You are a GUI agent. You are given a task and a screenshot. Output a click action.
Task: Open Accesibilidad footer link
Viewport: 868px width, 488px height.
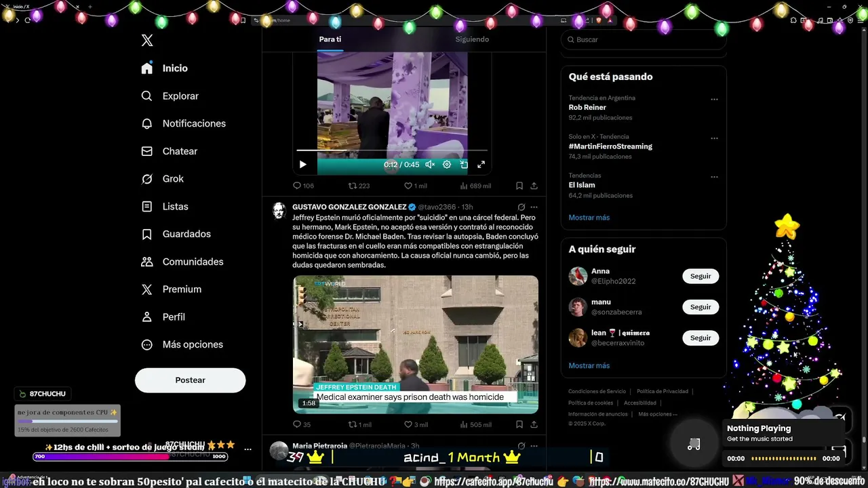(640, 403)
